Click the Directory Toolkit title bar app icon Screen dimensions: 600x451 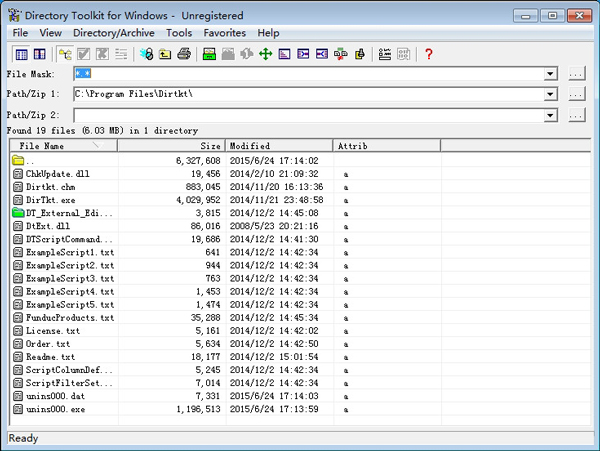pos(15,15)
